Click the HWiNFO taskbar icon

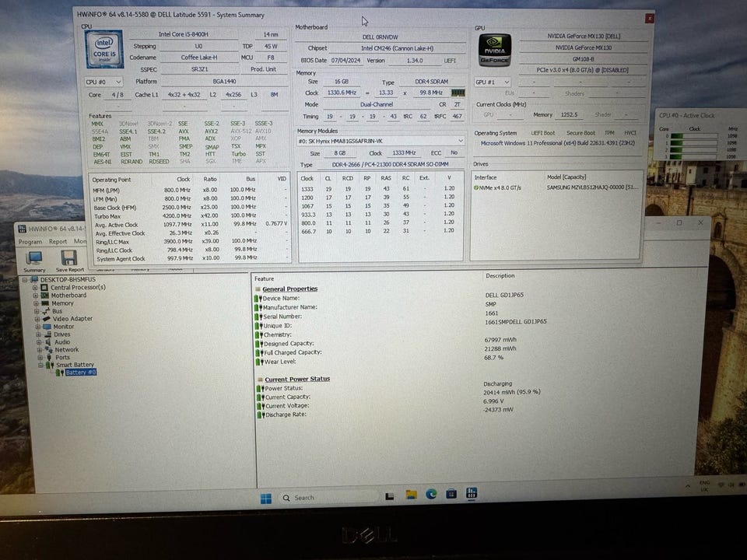(x=472, y=493)
